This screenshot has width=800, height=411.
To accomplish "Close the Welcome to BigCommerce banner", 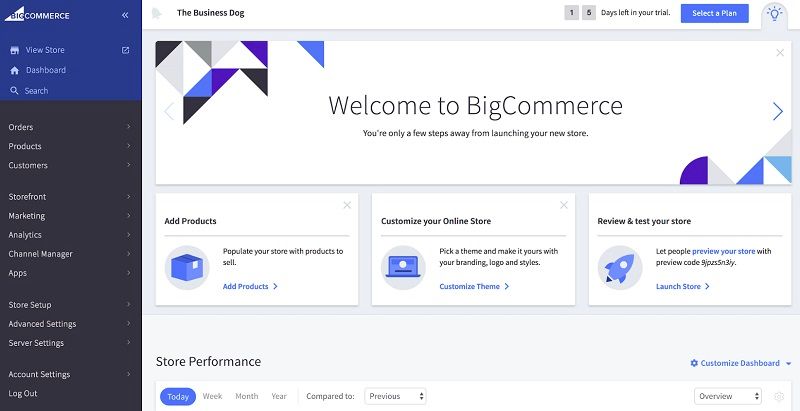I will (780, 53).
